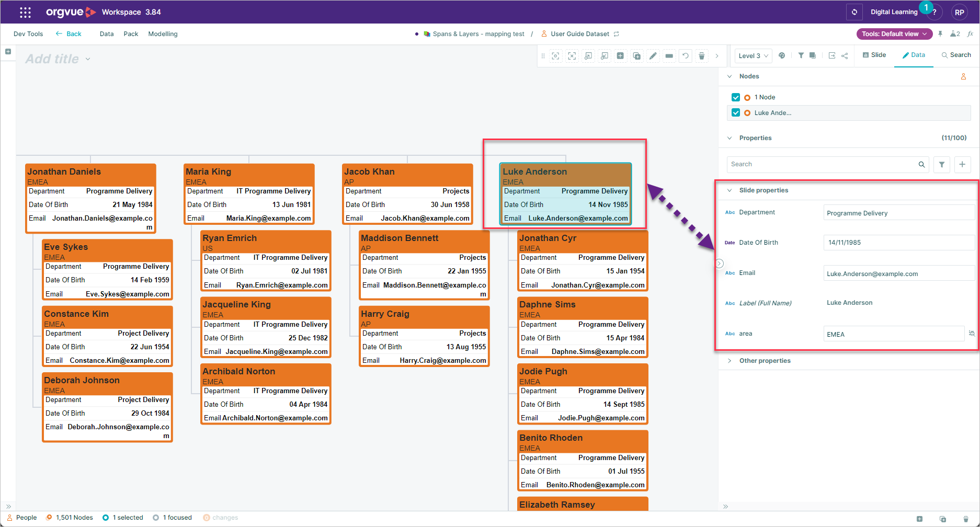Click the icon beside the area EMEA field

[972, 334]
